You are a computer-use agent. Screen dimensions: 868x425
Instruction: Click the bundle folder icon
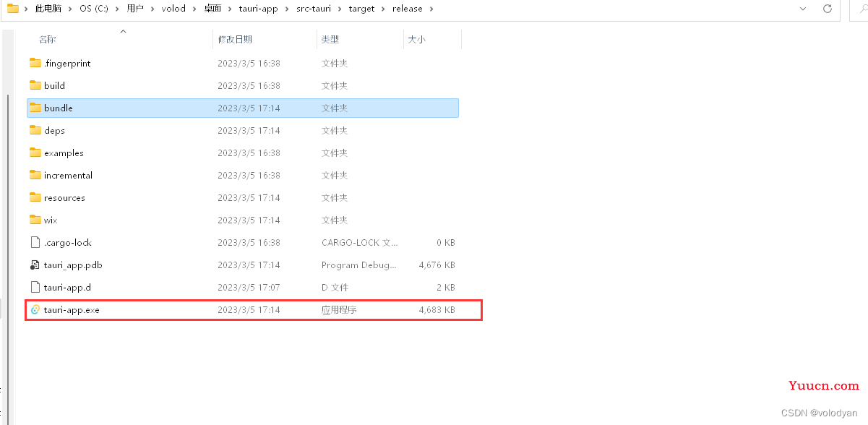point(35,108)
